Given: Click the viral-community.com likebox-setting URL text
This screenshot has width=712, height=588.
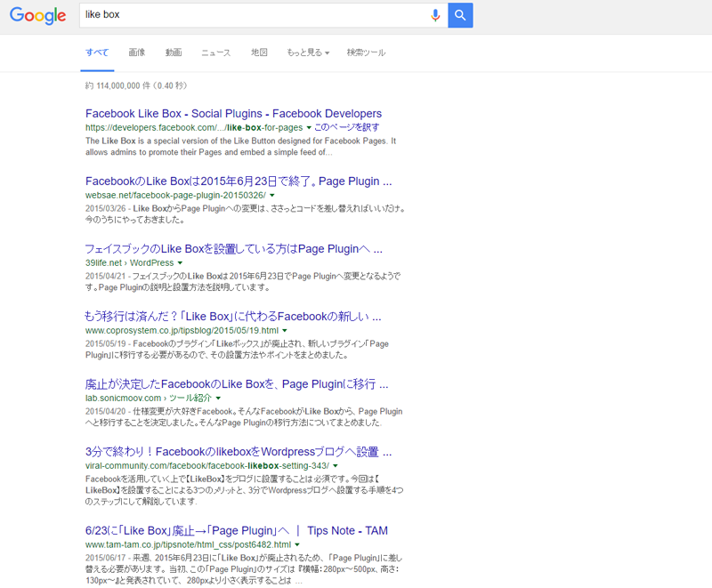Looking at the screenshot, I should pyautogui.click(x=207, y=466).
